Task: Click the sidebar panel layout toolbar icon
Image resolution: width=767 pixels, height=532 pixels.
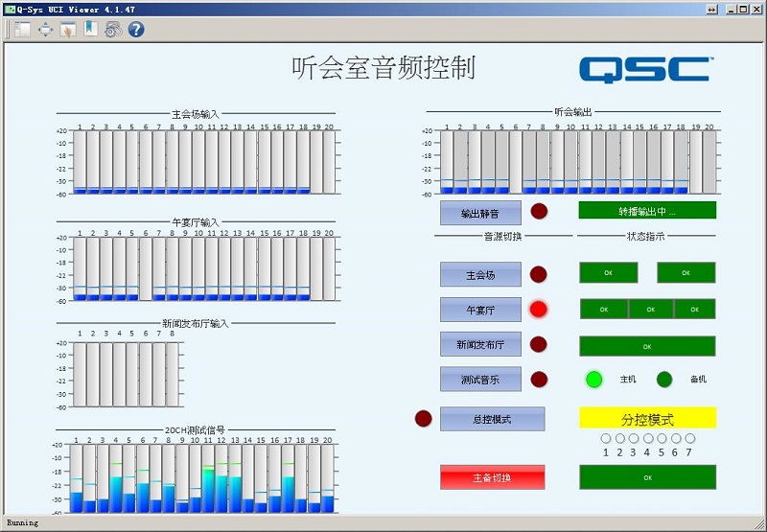Action: [x=22, y=30]
